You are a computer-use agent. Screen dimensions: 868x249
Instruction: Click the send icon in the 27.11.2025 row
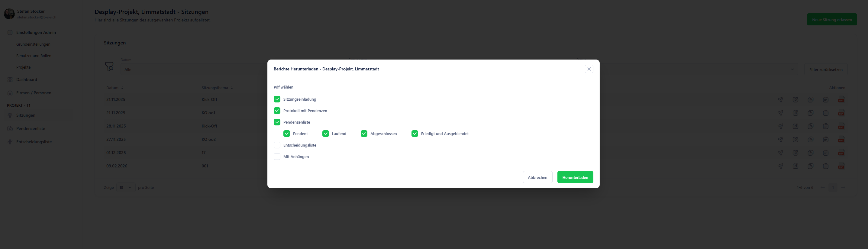click(x=780, y=140)
